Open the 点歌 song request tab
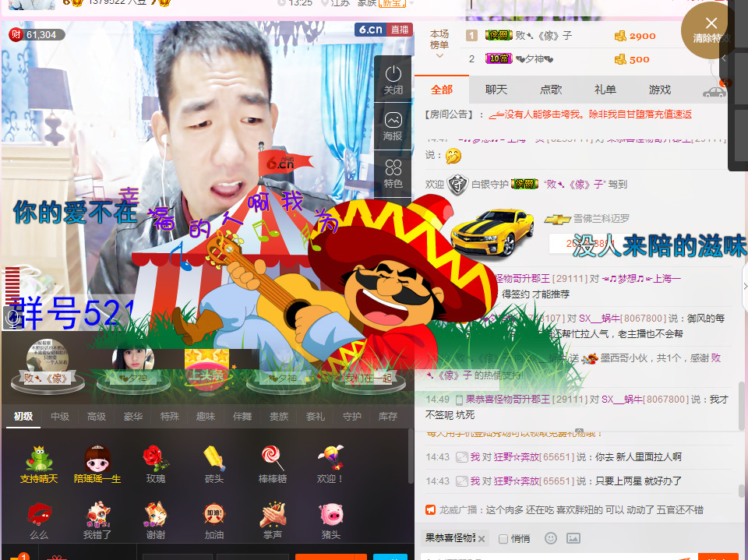748x560 pixels. click(551, 90)
